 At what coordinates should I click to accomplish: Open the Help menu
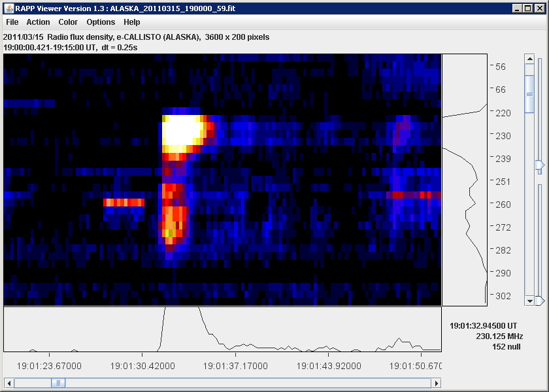pos(131,22)
